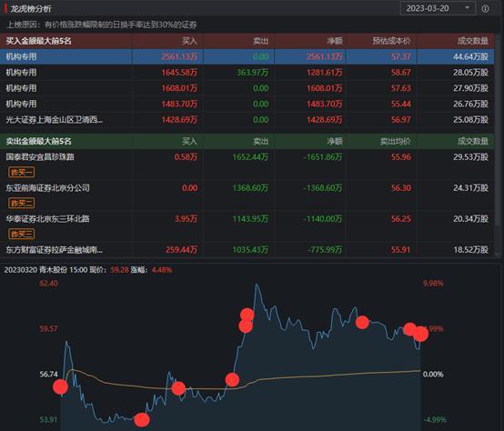
Task: Click the info icon beside the date
Action: pos(485,9)
